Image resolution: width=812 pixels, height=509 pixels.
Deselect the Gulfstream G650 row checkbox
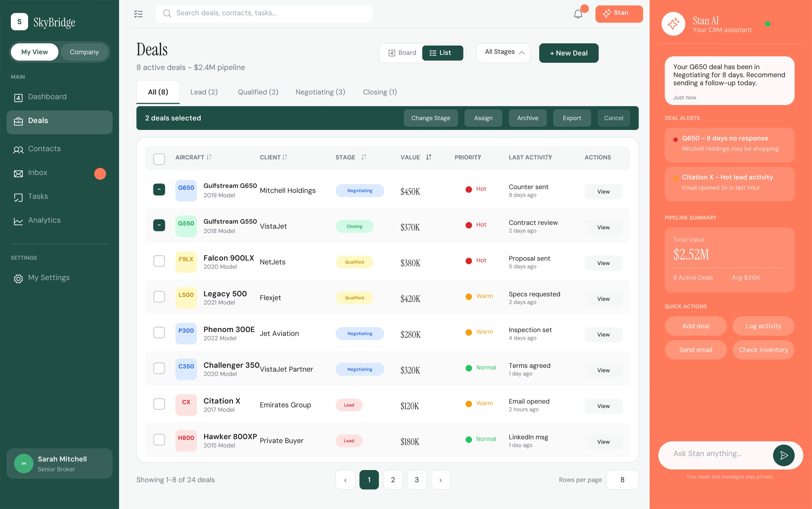tap(159, 190)
